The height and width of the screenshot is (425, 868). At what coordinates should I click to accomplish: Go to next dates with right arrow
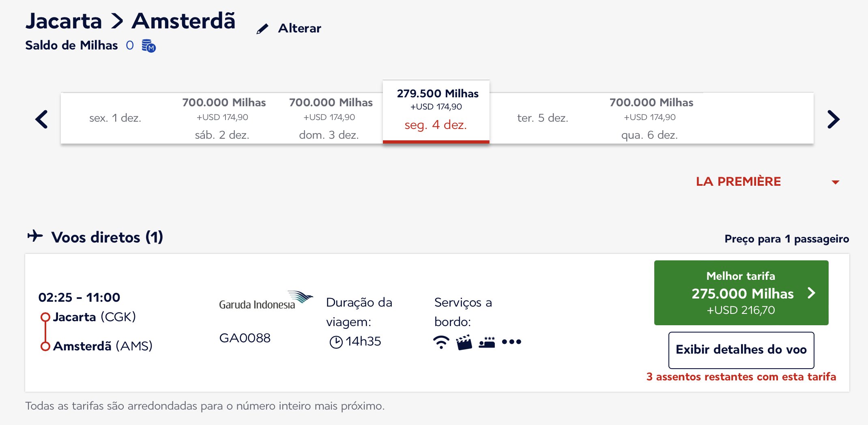[833, 119]
